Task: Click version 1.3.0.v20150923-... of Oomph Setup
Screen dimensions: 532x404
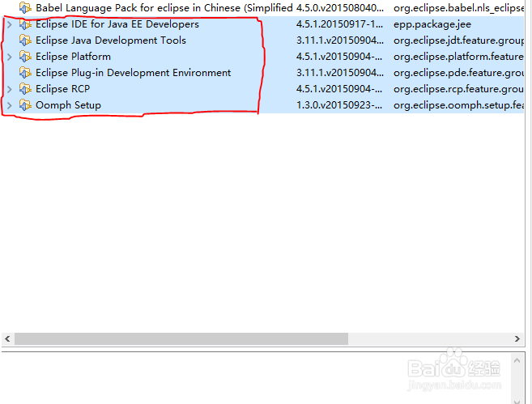Action: [339, 105]
